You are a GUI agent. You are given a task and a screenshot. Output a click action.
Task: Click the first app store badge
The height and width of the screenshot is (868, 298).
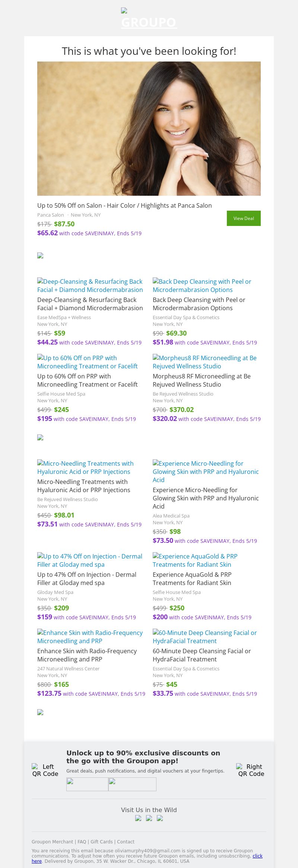87,784
